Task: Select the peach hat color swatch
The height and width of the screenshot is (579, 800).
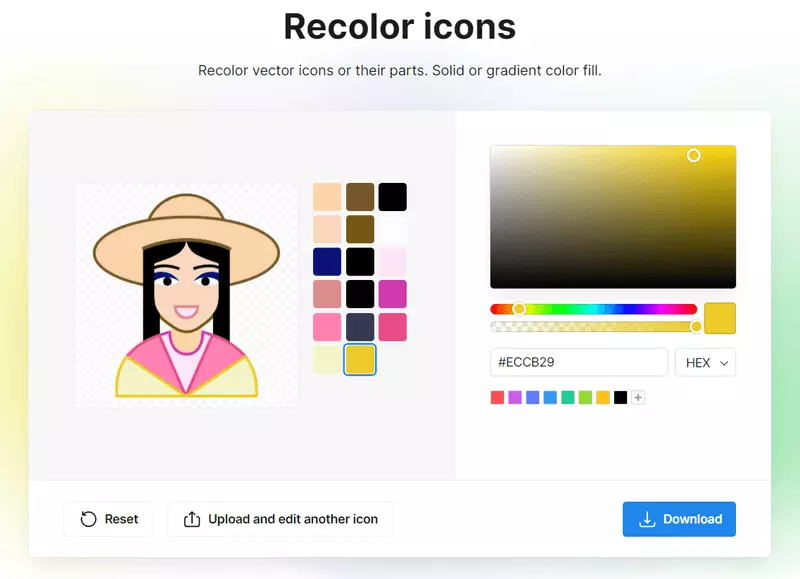Action: pos(327,197)
